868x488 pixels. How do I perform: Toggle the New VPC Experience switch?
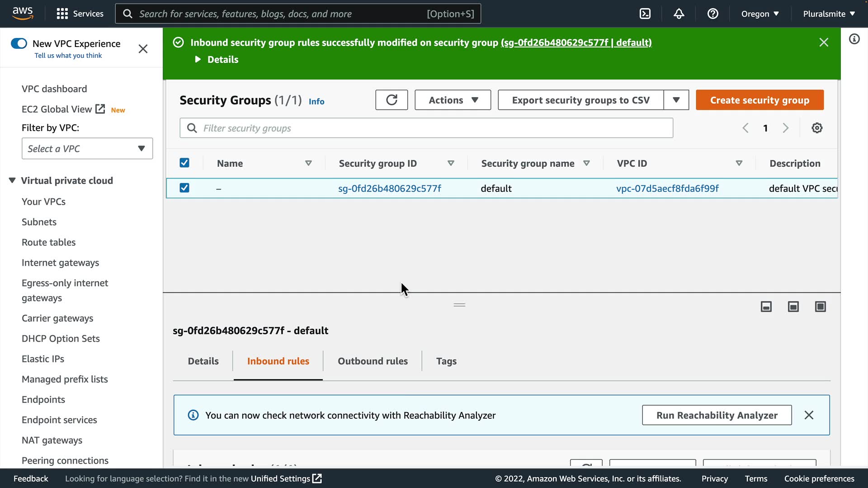click(x=19, y=43)
